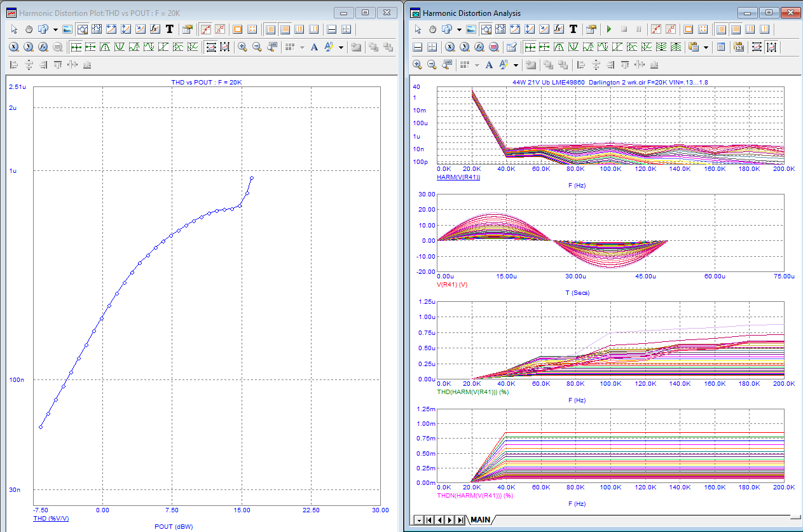Screen dimensions: 803x532
Task: Open grid dropdown arrow in THD plot window
Action: 302,47
